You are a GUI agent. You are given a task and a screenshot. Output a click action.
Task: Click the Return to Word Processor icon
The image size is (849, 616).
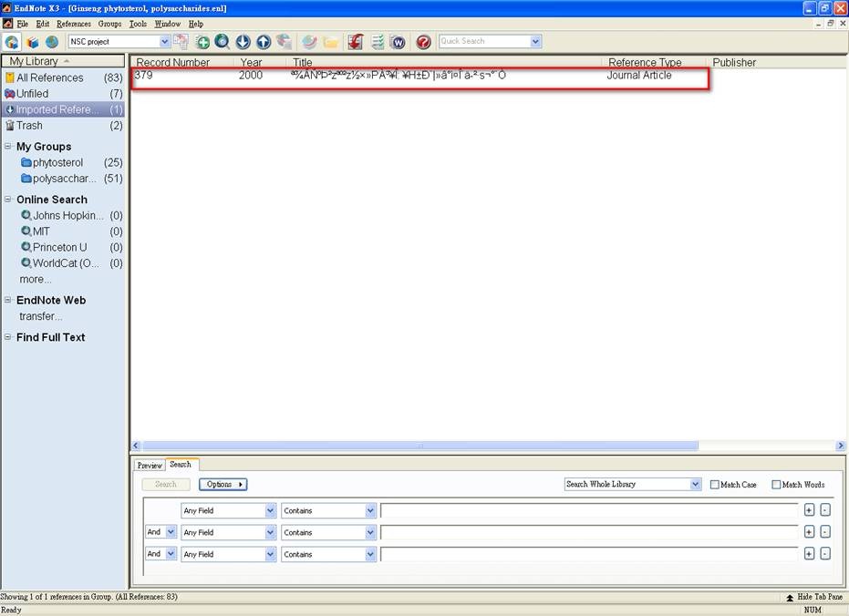tap(398, 42)
